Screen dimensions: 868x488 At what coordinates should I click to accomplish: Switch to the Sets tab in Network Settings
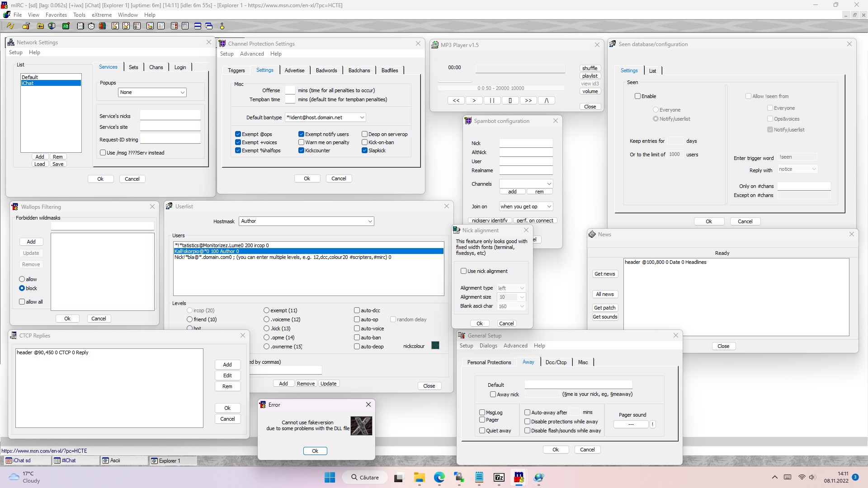point(133,67)
